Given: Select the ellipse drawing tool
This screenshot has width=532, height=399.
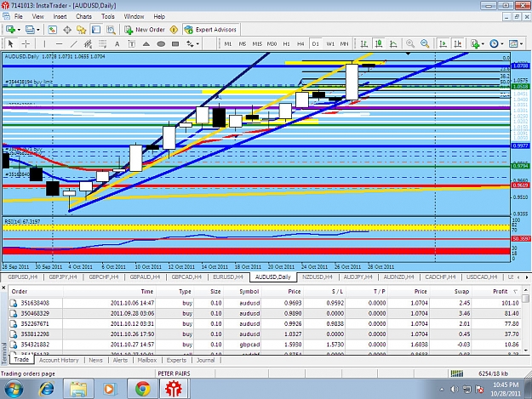Looking at the screenshot, I should tap(161, 43).
